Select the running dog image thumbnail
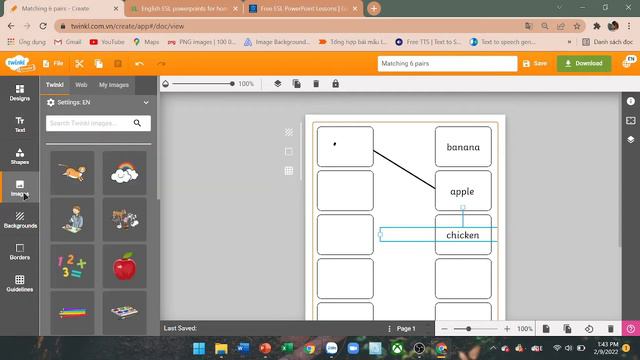The width and height of the screenshot is (640, 360). 72,173
